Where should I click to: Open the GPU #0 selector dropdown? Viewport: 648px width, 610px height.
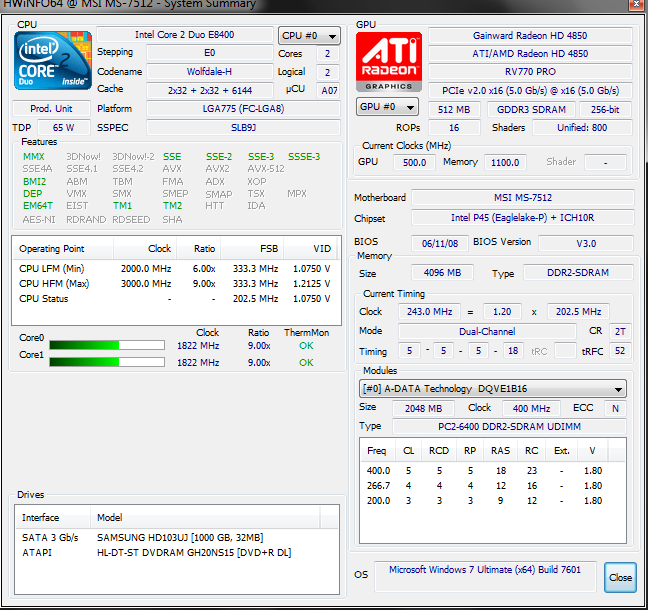pos(387,107)
